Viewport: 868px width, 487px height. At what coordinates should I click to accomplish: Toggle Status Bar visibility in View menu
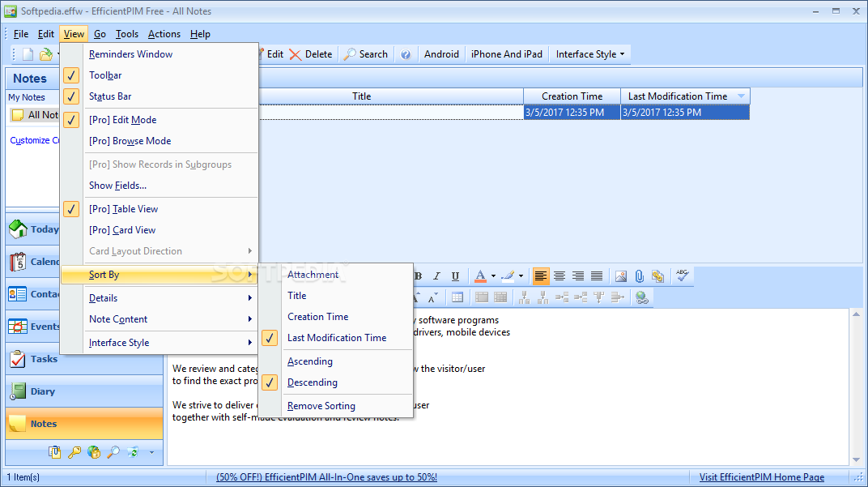[x=160, y=96]
